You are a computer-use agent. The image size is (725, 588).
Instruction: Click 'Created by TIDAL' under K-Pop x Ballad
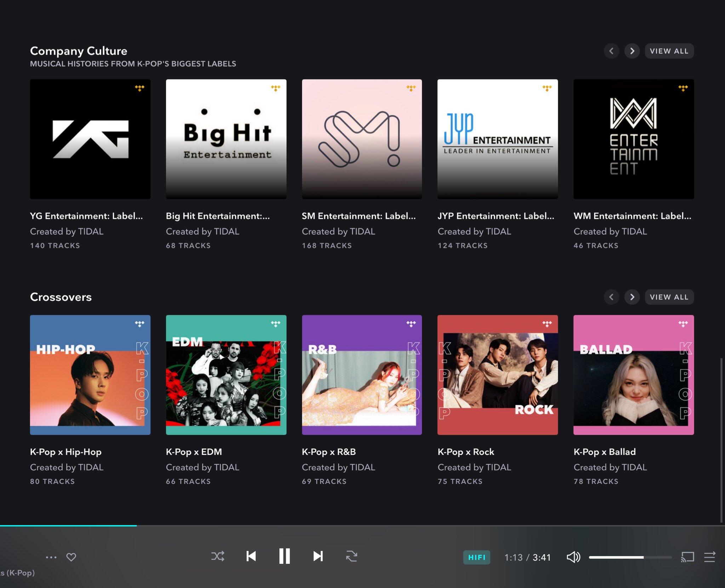tap(610, 467)
